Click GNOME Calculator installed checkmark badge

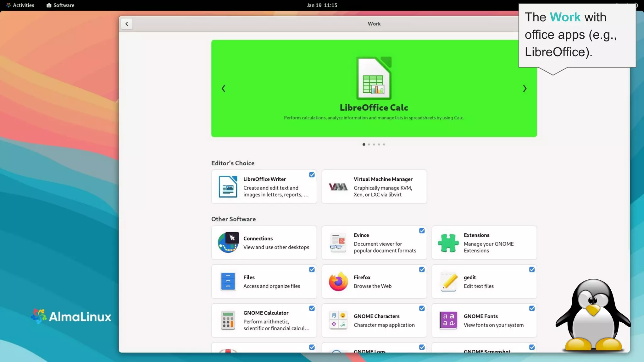(312, 309)
